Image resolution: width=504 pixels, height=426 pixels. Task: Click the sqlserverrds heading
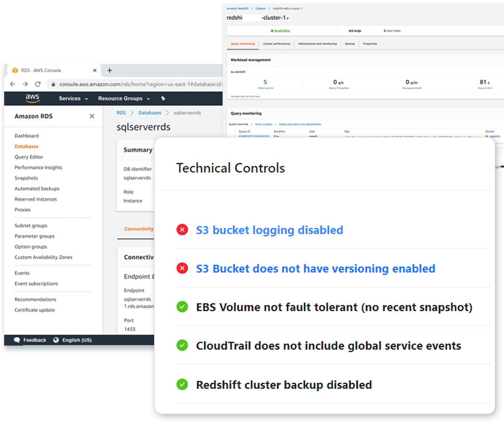143,127
